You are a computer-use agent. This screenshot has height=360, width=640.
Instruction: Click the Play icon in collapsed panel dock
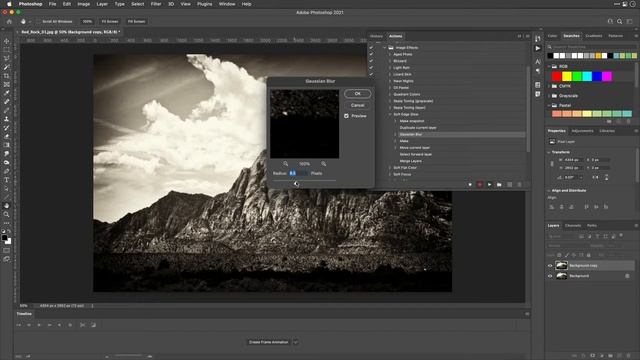538,48
